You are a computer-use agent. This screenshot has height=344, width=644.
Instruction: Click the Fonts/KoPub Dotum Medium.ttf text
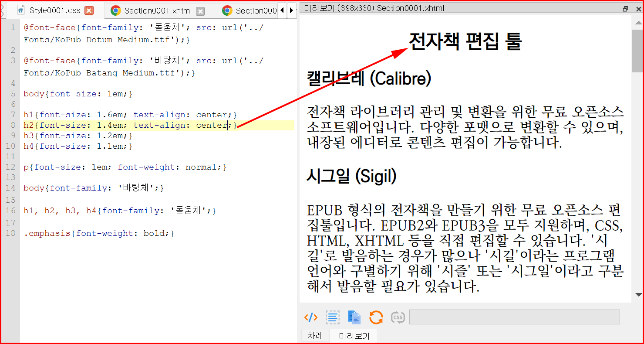tap(99, 40)
